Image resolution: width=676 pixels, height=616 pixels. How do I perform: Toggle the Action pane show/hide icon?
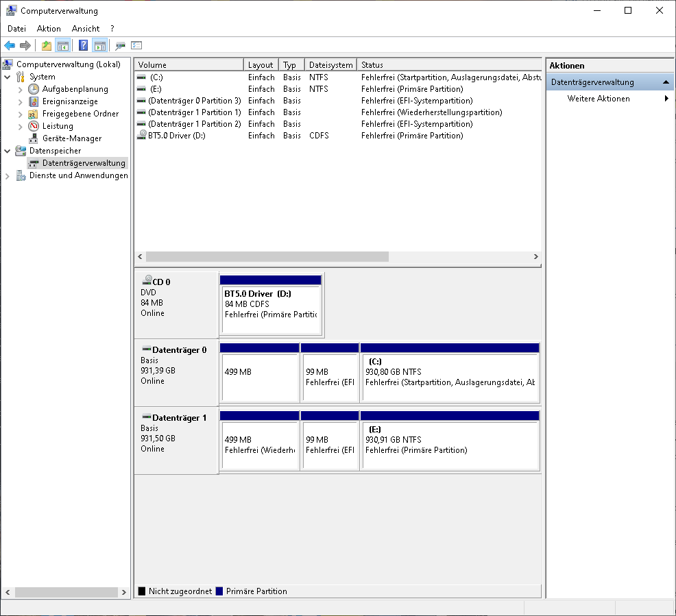tap(100, 45)
